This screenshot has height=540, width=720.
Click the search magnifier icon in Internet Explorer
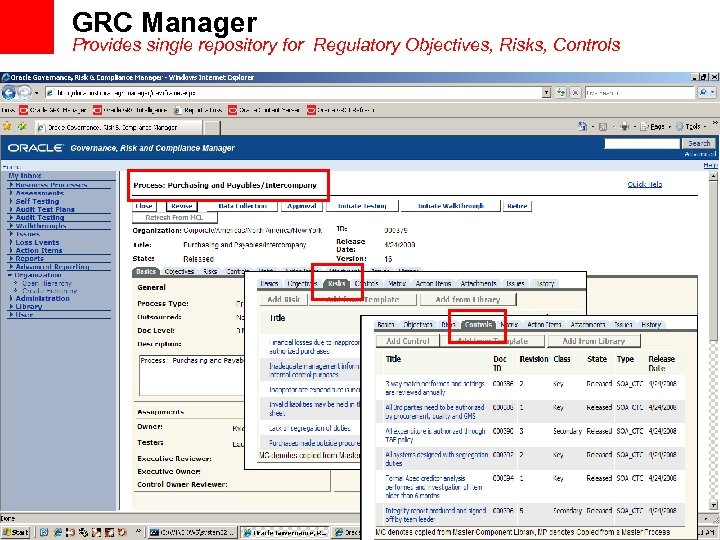(x=703, y=93)
